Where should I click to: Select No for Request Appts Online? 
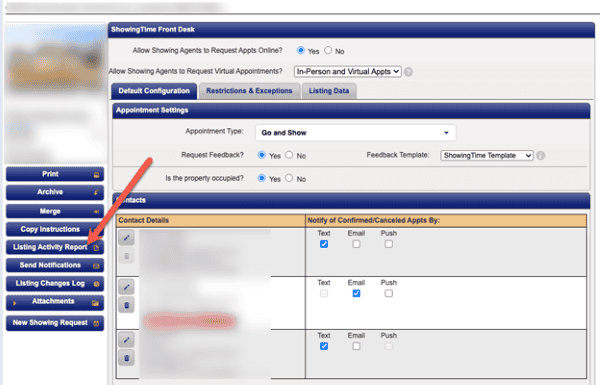(328, 51)
